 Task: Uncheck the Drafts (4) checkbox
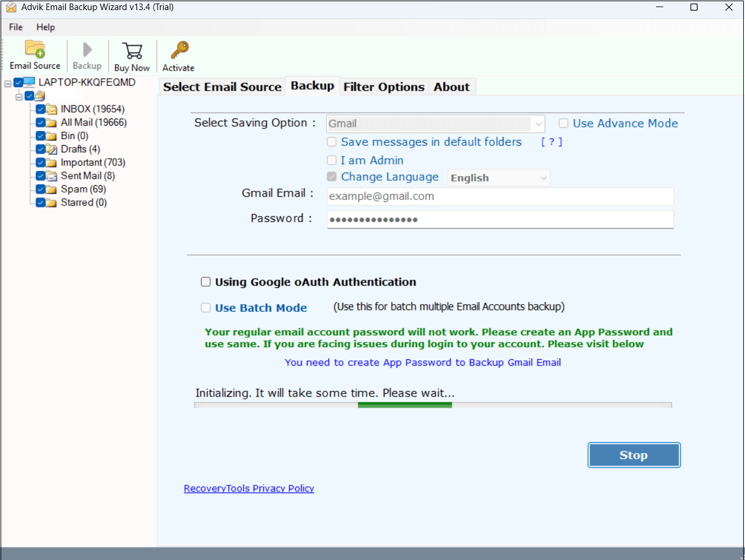[x=40, y=149]
